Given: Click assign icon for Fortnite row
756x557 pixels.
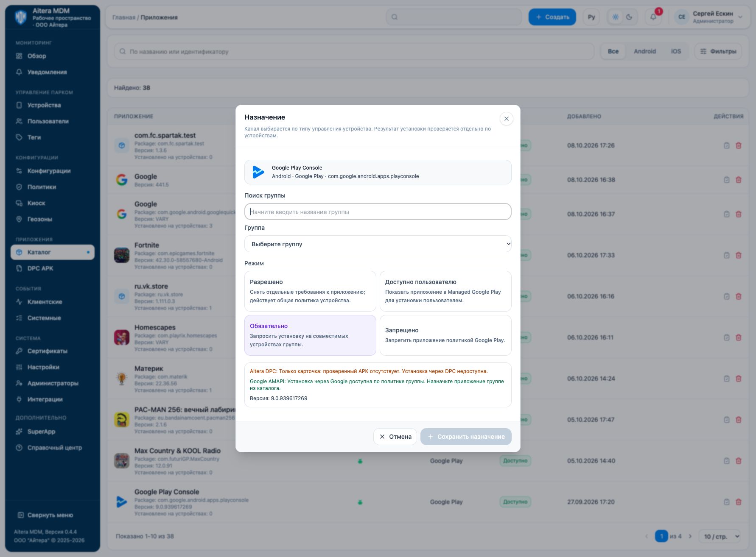Looking at the screenshot, I should [726, 255].
